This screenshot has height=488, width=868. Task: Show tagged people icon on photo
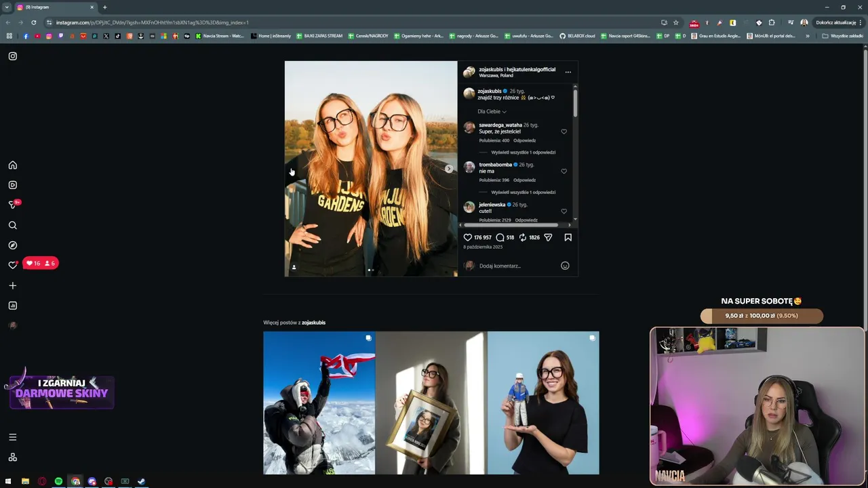point(294,268)
